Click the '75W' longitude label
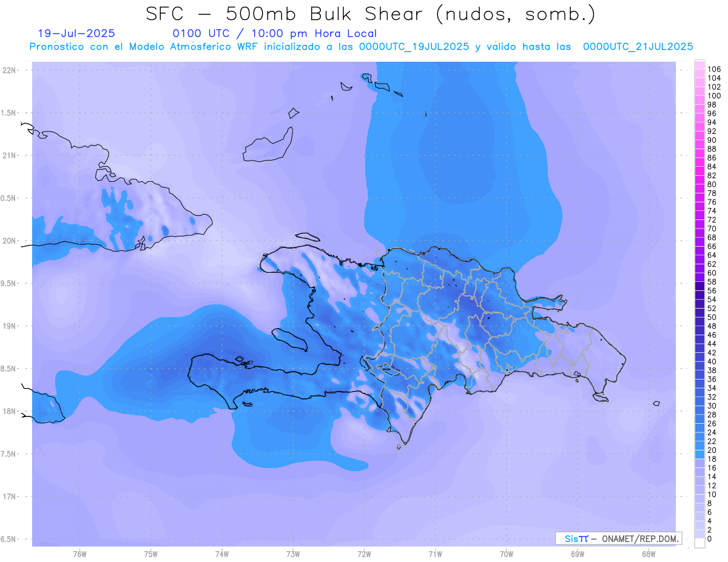This screenshot has width=728, height=562. point(150,554)
